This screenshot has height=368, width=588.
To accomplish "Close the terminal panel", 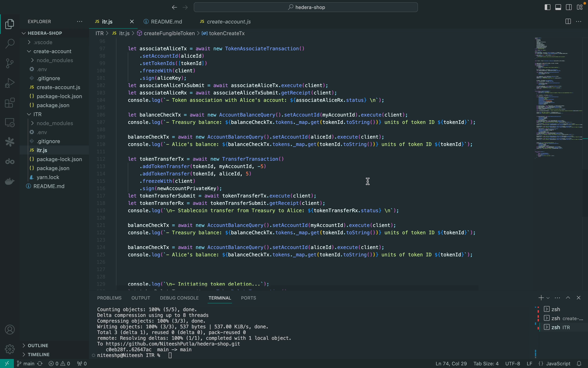I will point(579,298).
